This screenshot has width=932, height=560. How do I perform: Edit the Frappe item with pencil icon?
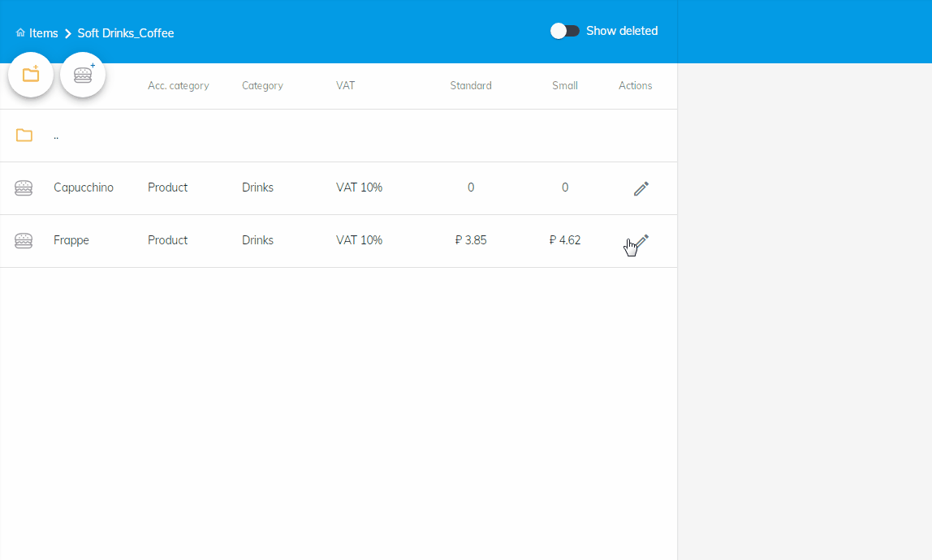click(641, 241)
